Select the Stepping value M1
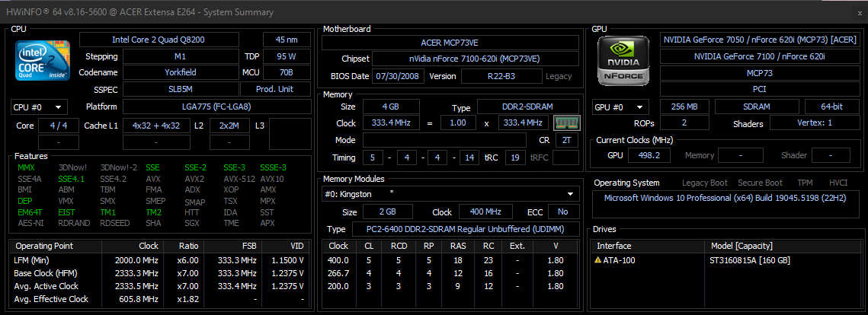This screenshot has height=315, width=868. [x=180, y=56]
